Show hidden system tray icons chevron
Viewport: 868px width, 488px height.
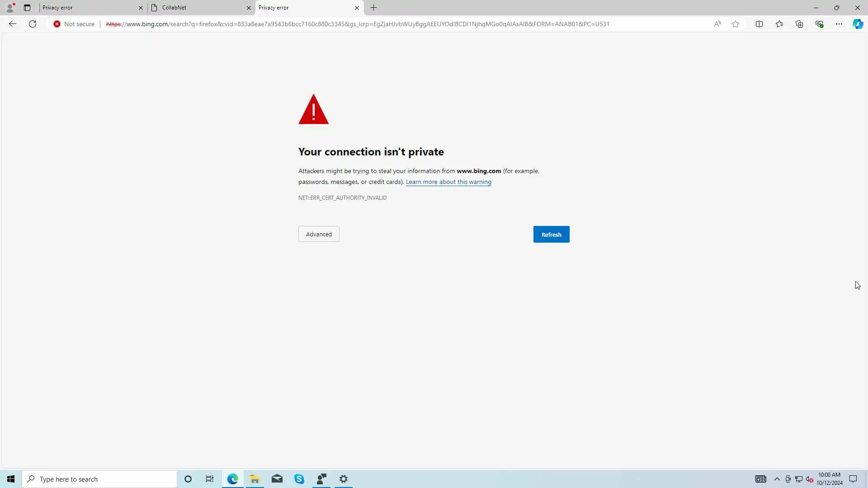777,479
